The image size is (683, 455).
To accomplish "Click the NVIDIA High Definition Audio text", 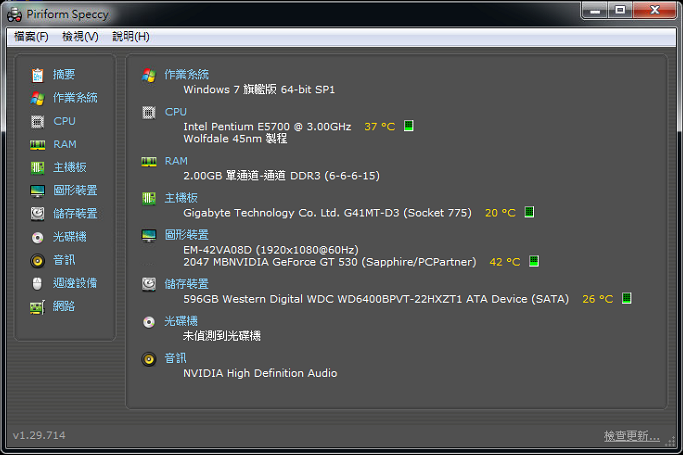I will point(260,373).
